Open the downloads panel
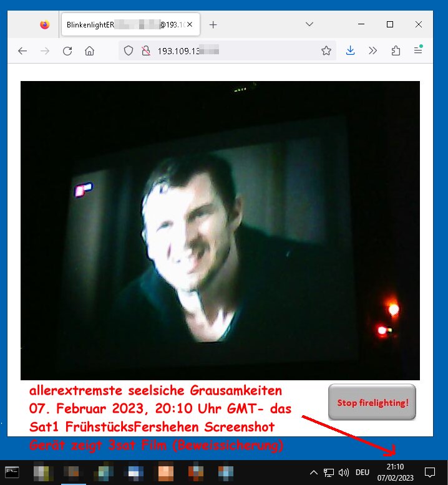Screen dimensions: 448x485 click(x=350, y=50)
